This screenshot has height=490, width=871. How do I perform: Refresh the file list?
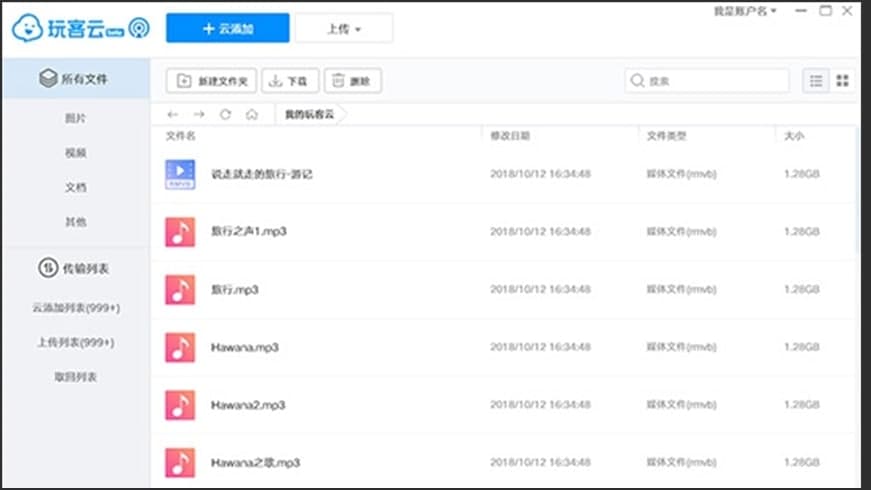225,114
